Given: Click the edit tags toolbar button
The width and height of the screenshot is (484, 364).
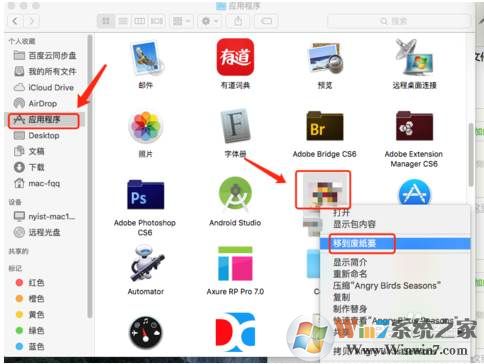Looking at the screenshot, I should (266, 21).
